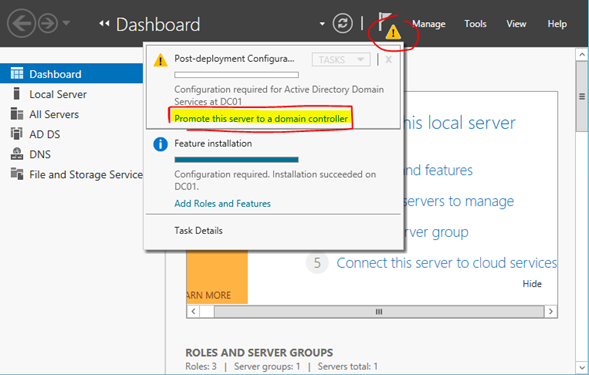This screenshot has height=375, width=589.
Task: Click the Add Roles and Features link
Action: 222,204
